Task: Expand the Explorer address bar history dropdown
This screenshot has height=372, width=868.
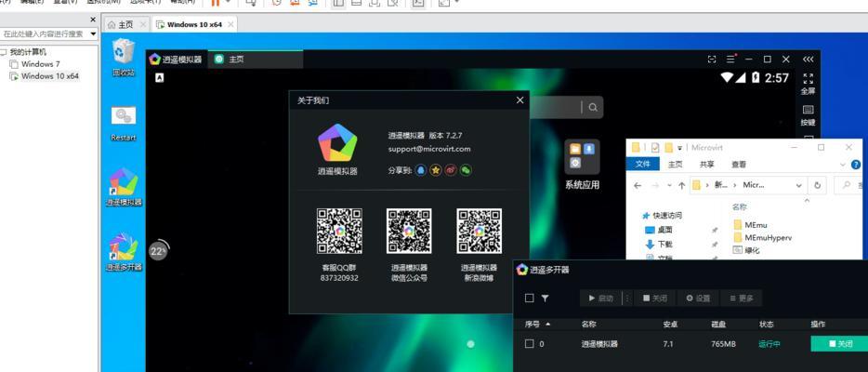Action: pos(799,185)
